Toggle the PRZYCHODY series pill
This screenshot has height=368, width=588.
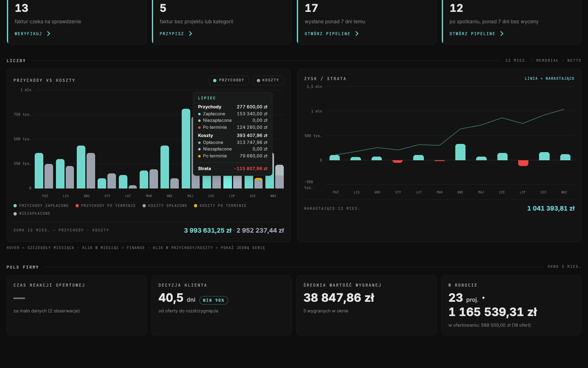[229, 81]
